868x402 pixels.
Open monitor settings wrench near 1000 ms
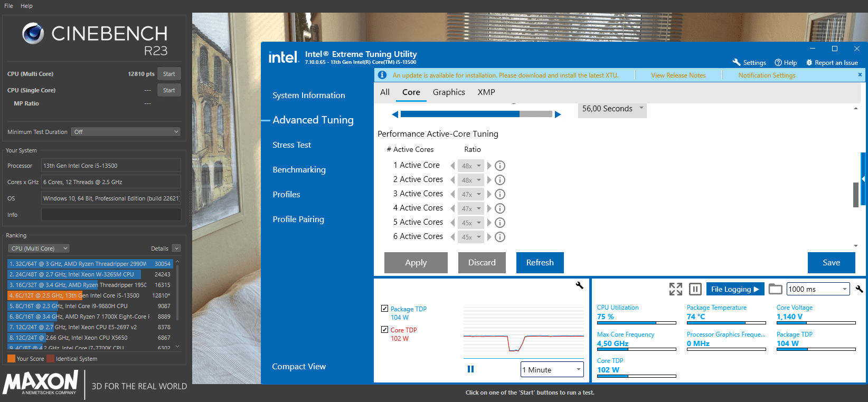coord(860,289)
